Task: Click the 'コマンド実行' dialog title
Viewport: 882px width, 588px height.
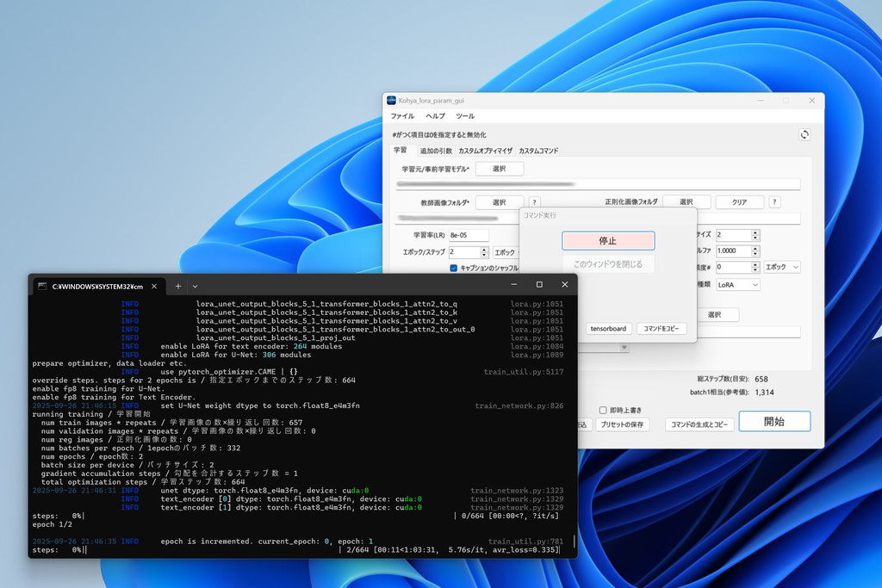Action: point(540,215)
